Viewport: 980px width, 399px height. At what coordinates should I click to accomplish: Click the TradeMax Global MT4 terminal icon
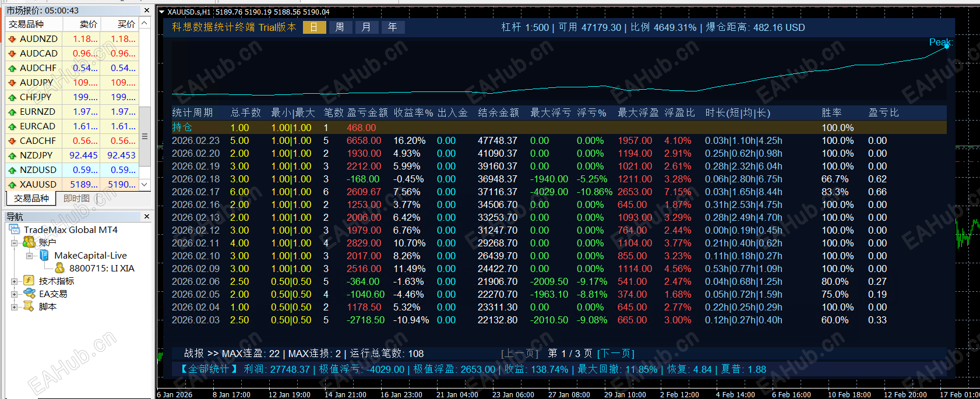click(x=15, y=229)
